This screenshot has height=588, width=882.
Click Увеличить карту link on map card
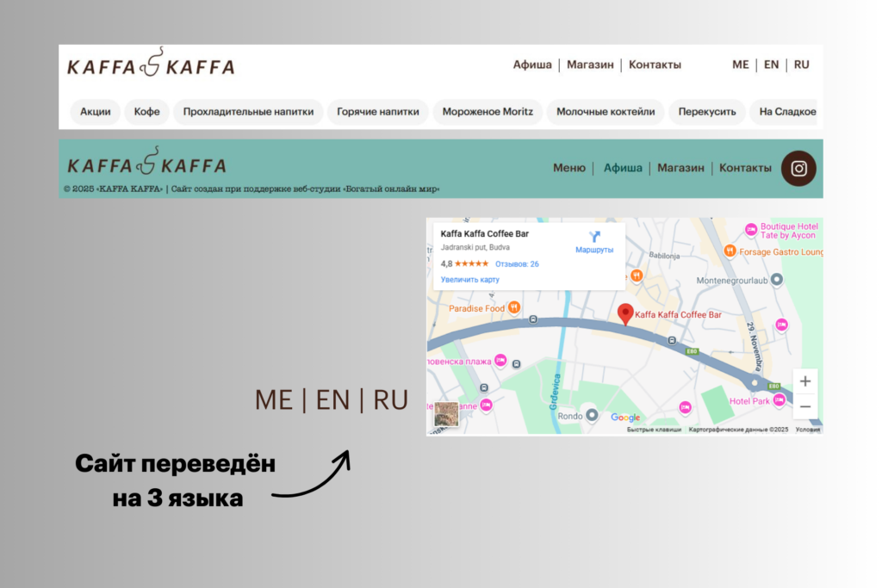(x=469, y=280)
